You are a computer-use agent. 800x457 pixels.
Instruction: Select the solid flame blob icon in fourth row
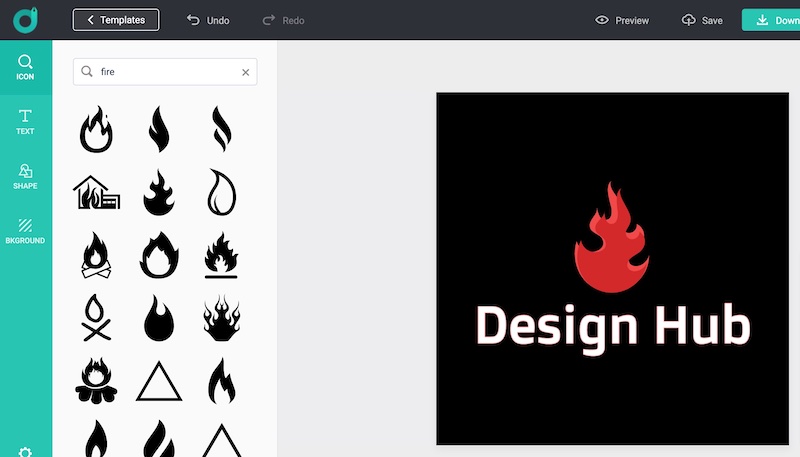click(x=159, y=318)
